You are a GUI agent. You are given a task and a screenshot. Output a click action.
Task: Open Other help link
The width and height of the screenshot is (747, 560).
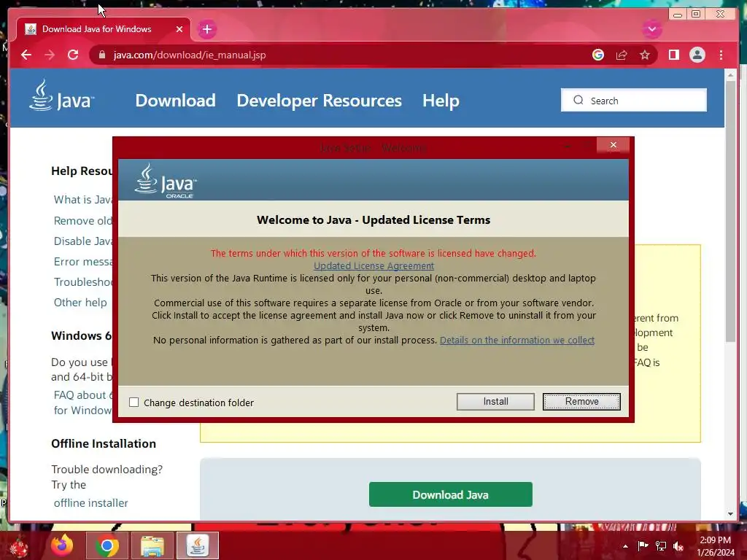(x=80, y=303)
